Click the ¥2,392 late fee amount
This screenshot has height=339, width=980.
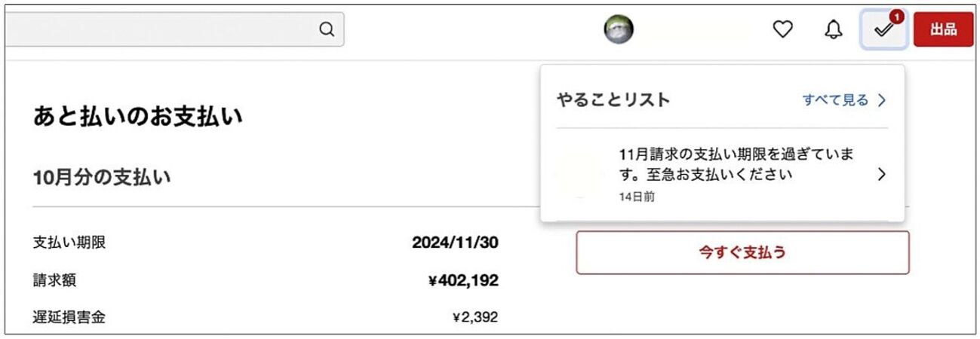tap(475, 317)
